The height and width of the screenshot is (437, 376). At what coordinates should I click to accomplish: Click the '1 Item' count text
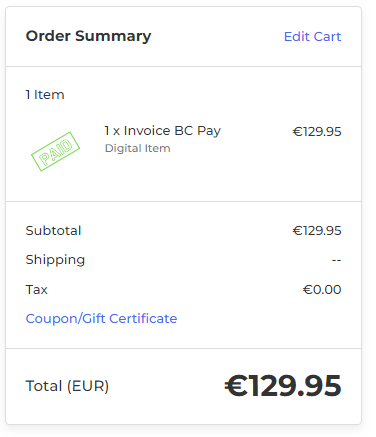(45, 95)
